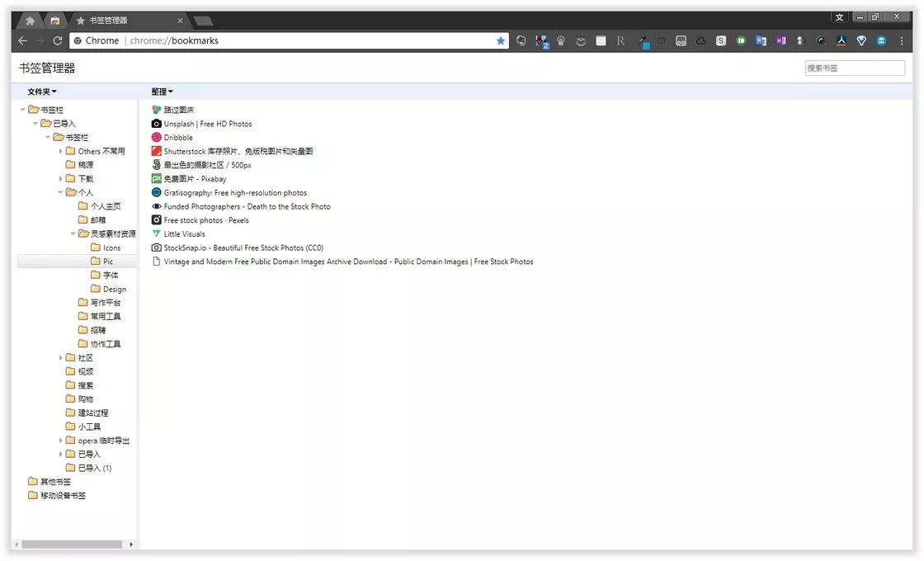The image size is (924, 561).
Task: Open a new tab with the new-tab button
Action: tap(204, 21)
